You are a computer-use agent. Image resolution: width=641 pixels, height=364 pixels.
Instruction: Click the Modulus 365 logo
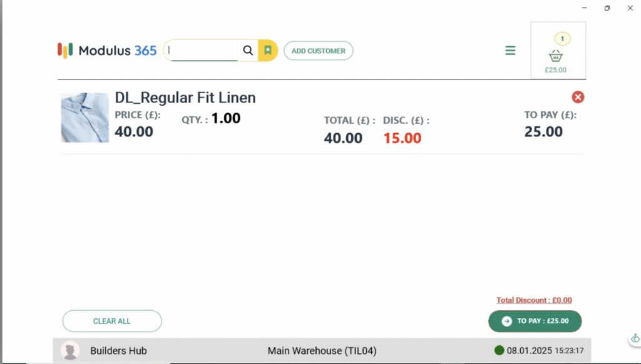(x=107, y=51)
